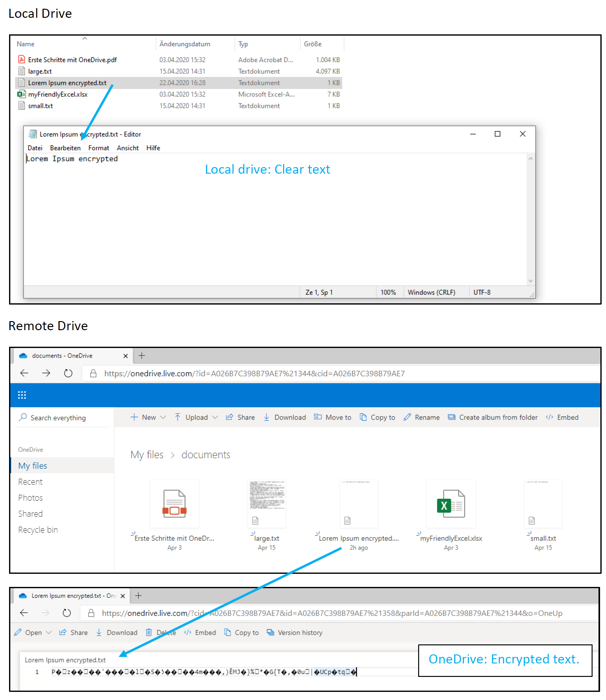The image size is (606, 700).
Task: Reload the Lorem Ipsum encrypted.txt page
Action: (67, 613)
